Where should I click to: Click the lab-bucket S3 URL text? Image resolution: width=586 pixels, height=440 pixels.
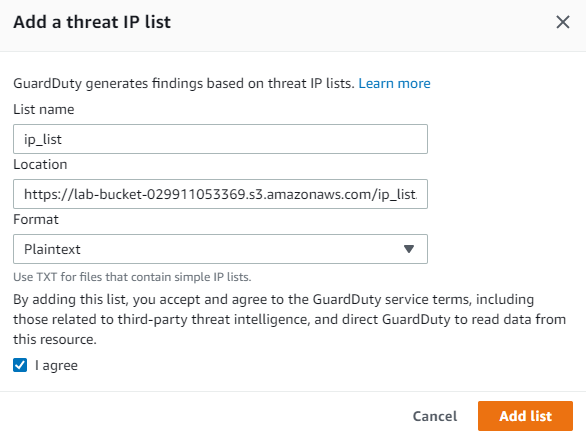(220, 194)
